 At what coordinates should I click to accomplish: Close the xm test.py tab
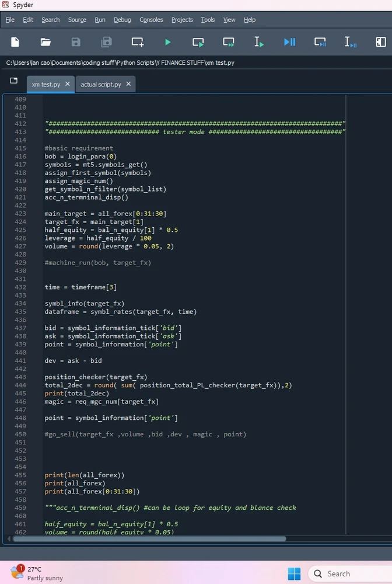pos(68,84)
